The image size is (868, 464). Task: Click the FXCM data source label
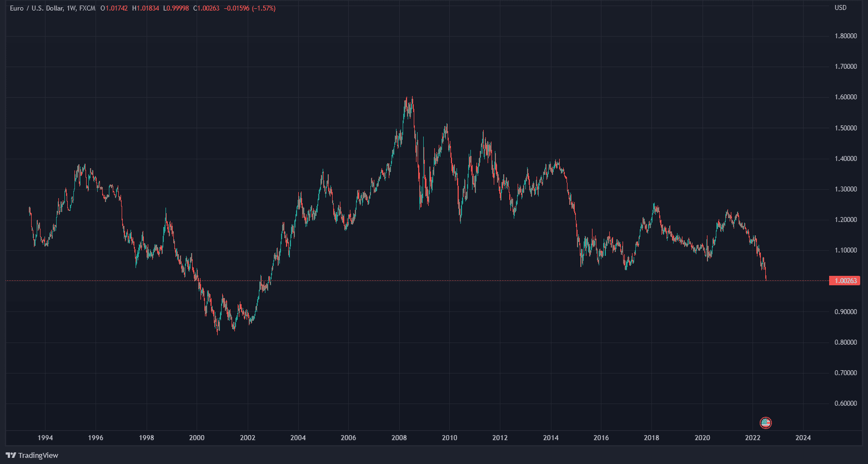click(87, 8)
